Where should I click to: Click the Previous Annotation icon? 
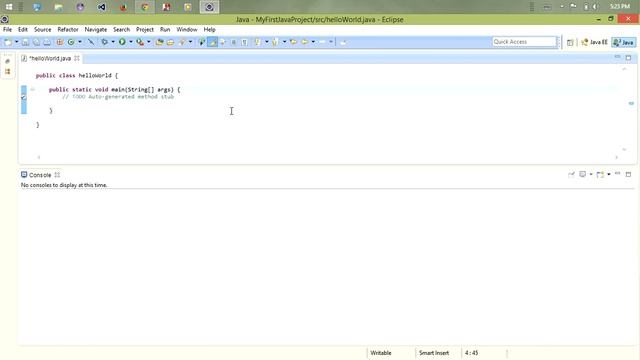click(x=275, y=42)
